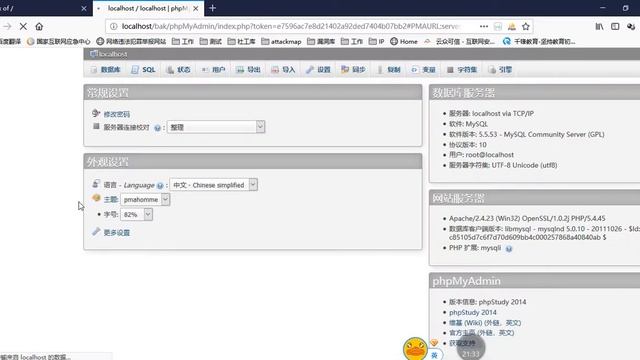Click help icon beside PHP mysqli extension
Image resolution: width=640 pixels, height=360 pixels.
coord(509,249)
